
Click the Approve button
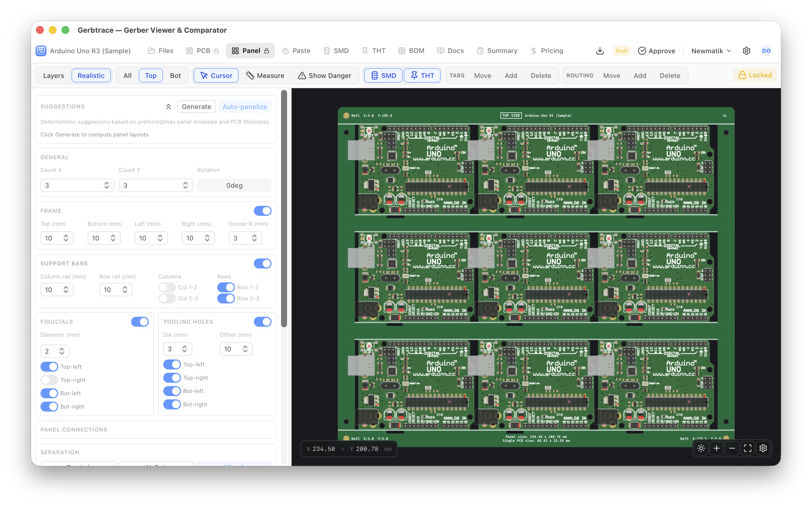pos(657,51)
